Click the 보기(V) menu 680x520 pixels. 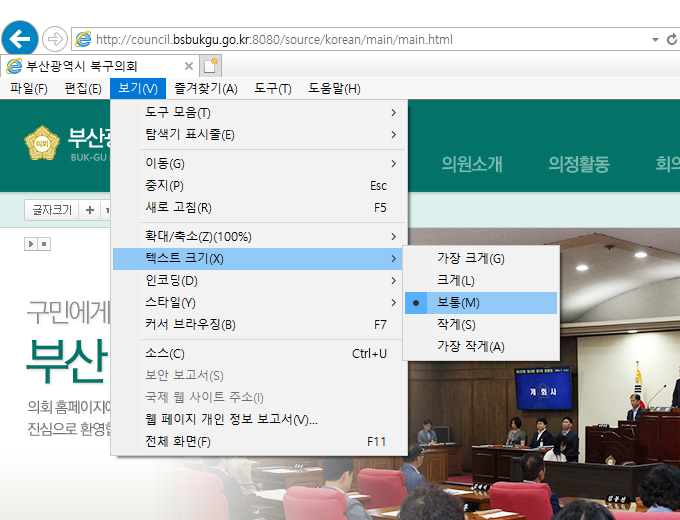click(138, 88)
